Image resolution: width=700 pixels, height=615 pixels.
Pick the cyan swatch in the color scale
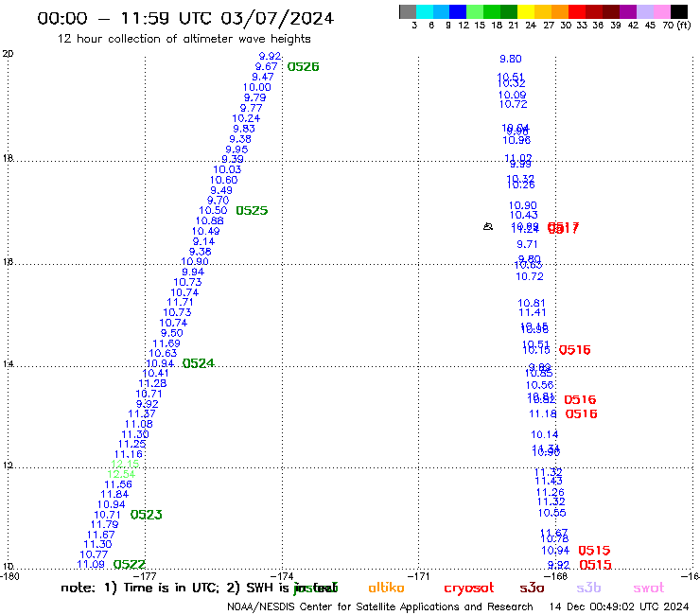(425, 11)
